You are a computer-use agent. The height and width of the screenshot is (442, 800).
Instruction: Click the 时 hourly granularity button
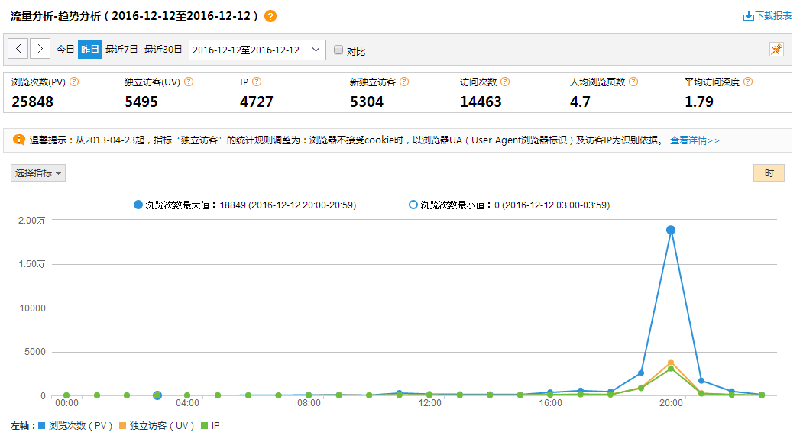[768, 173]
